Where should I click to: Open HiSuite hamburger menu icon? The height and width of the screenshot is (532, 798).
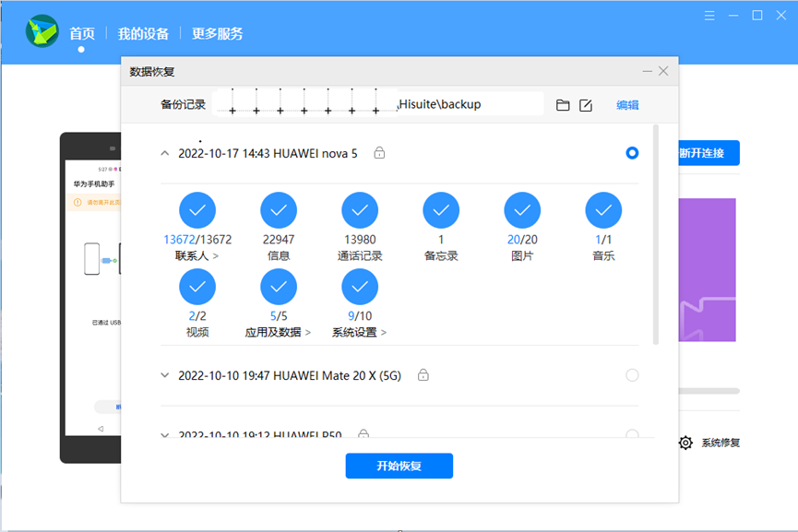pos(709,16)
